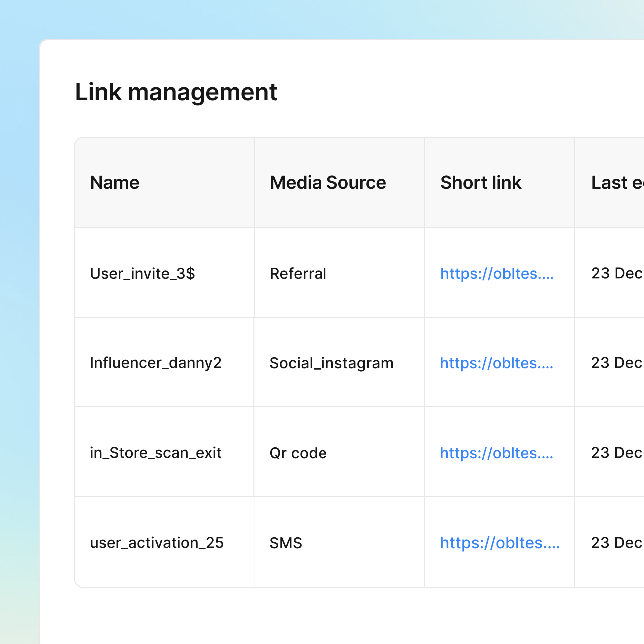
Task: Click the 23 Dec date for in_Store_scan_exit
Action: tap(617, 453)
